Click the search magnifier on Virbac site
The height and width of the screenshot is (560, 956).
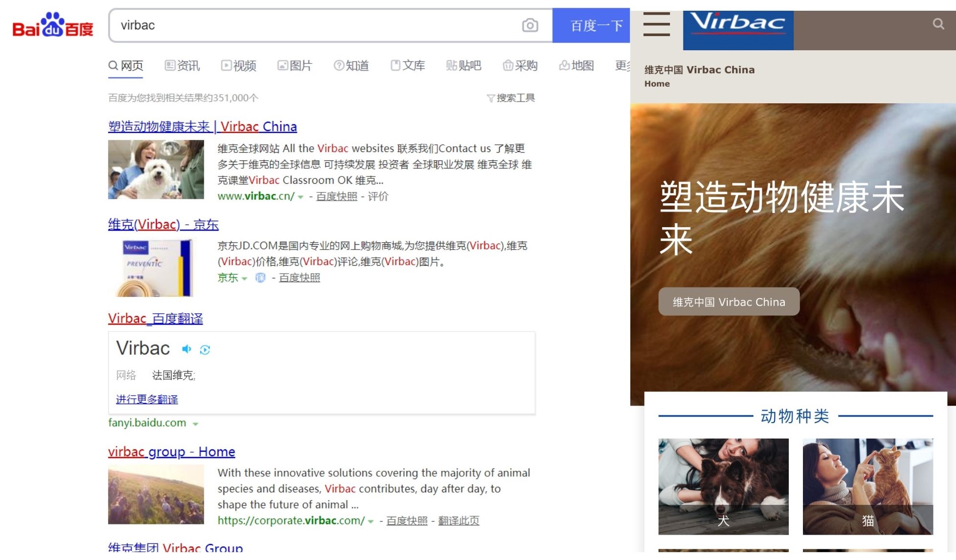[x=938, y=24]
